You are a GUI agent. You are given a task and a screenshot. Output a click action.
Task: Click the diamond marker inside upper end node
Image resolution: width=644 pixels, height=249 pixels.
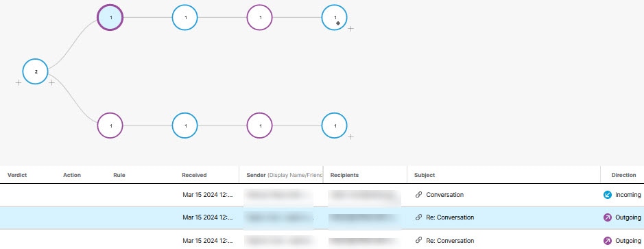pos(338,23)
